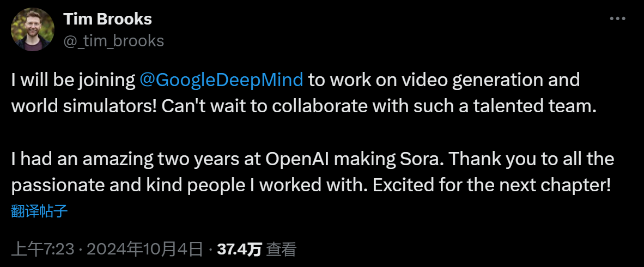
Task: Click the word "Sora" in the tweet
Action: 418,159
